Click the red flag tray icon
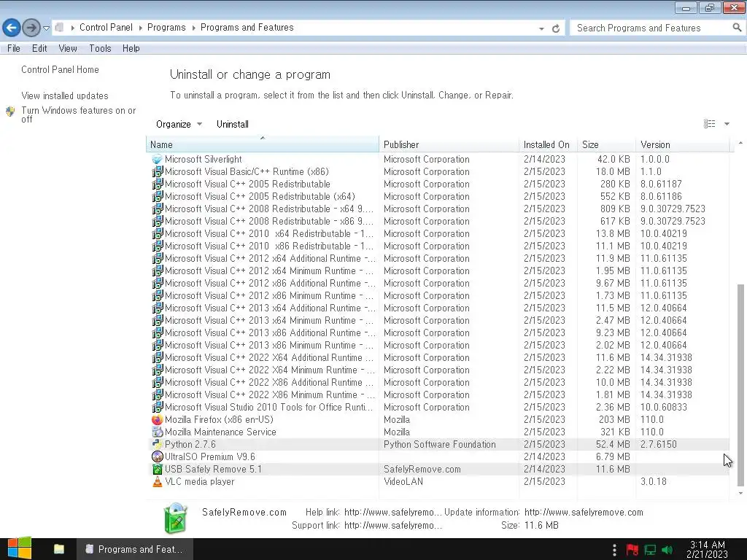 pyautogui.click(x=632, y=550)
